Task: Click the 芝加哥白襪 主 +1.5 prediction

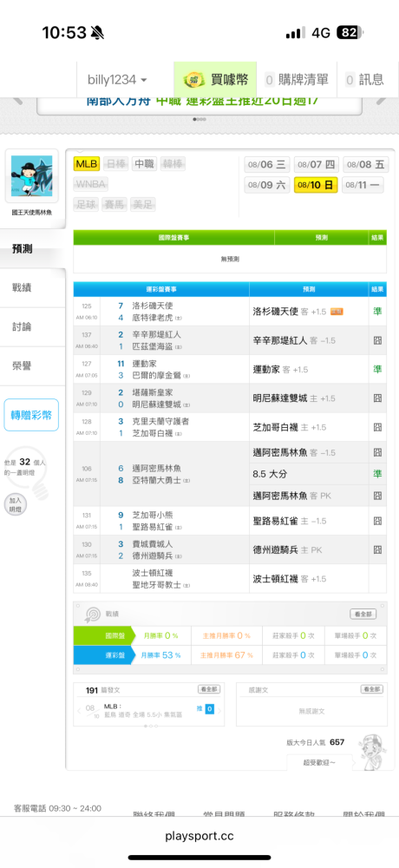Action: coord(290,427)
